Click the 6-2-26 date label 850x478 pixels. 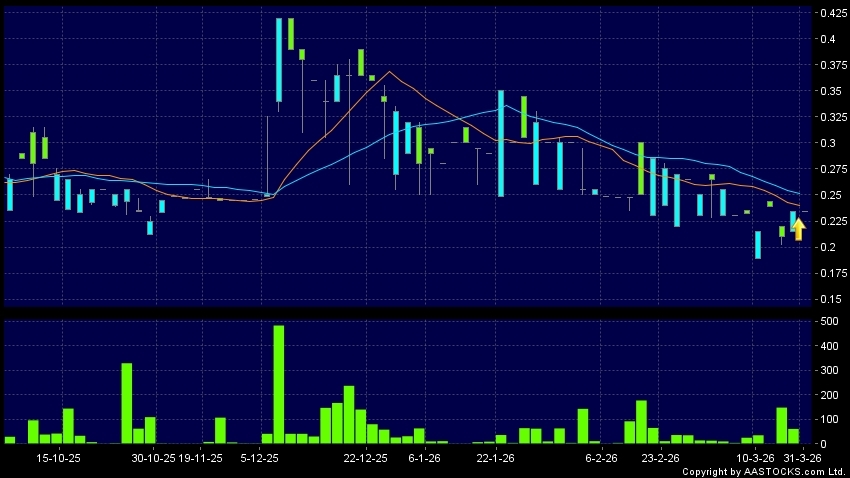click(601, 457)
